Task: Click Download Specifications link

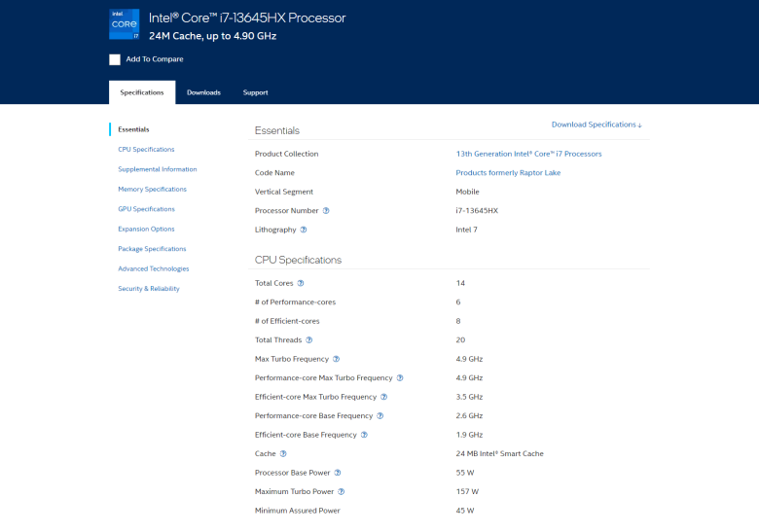Action: pyautogui.click(x=596, y=124)
